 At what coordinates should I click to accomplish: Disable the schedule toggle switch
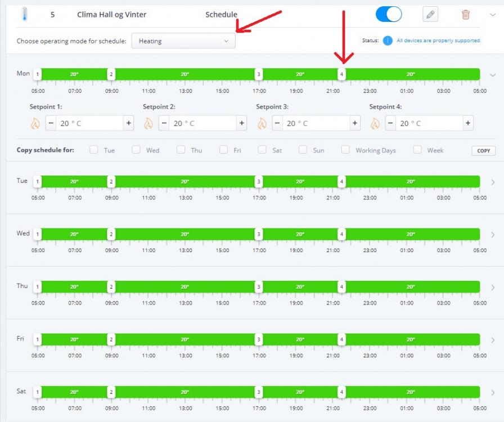pyautogui.click(x=389, y=15)
